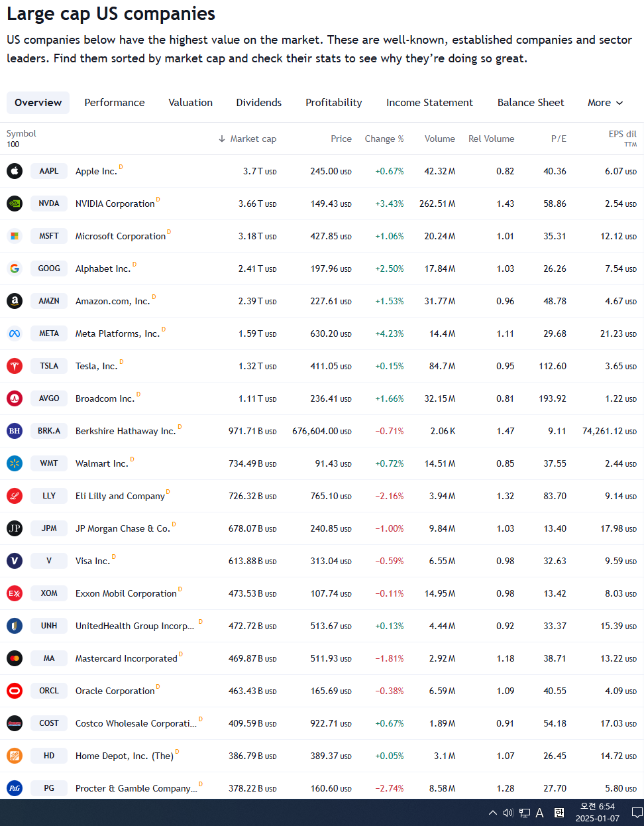
Task: Expand the More tabs dropdown
Action: 606,103
